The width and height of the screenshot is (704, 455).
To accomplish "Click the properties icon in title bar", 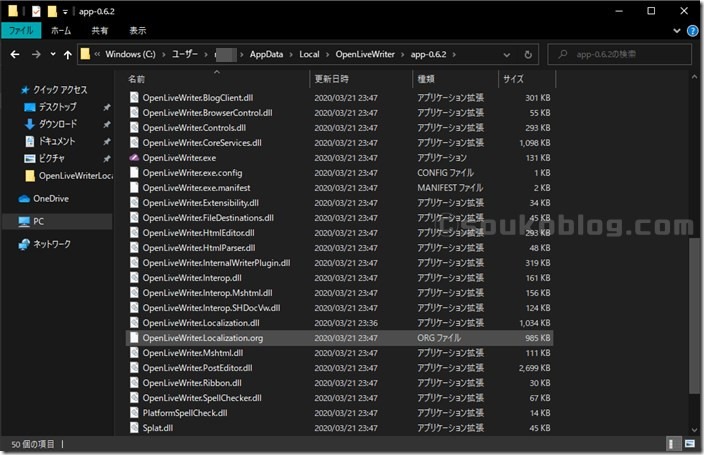I will pos(36,11).
